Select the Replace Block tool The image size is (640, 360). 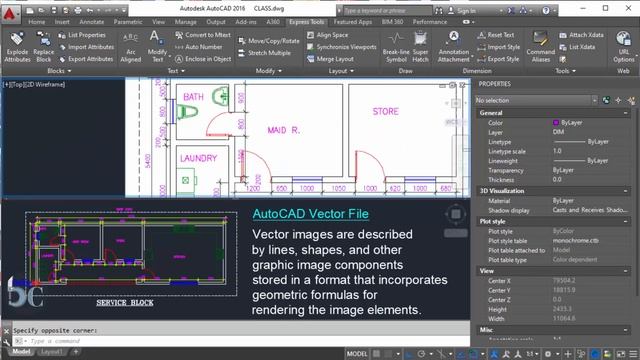[x=43, y=47]
